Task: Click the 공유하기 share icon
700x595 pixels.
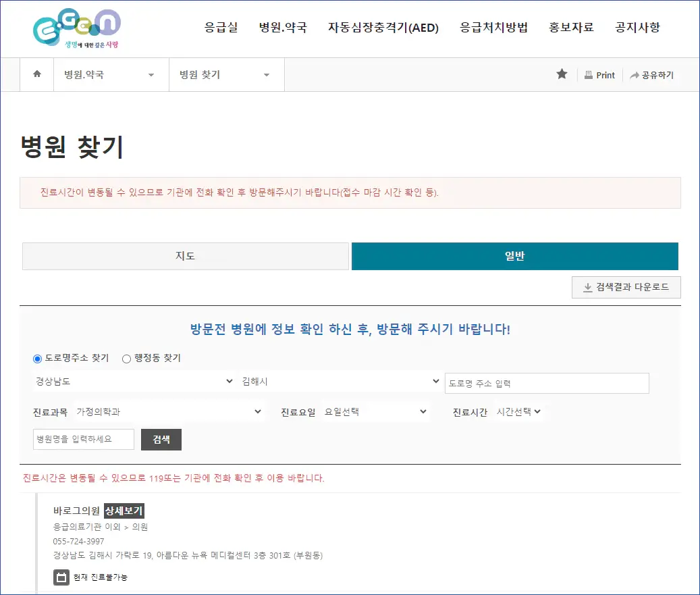Action: click(x=651, y=74)
